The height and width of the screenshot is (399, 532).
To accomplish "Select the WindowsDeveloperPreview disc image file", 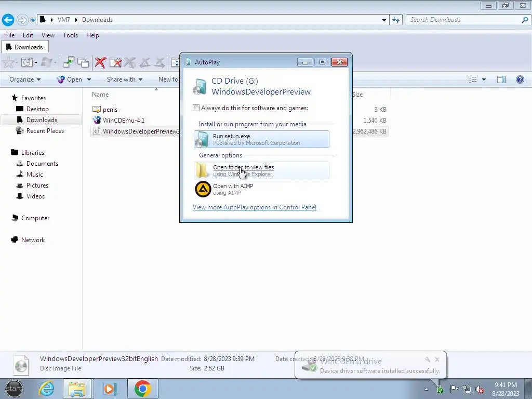I will pyautogui.click(x=136, y=131).
